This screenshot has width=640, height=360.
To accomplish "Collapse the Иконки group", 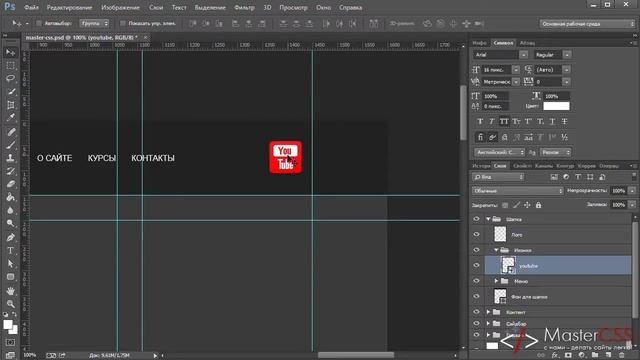I will tap(496, 250).
